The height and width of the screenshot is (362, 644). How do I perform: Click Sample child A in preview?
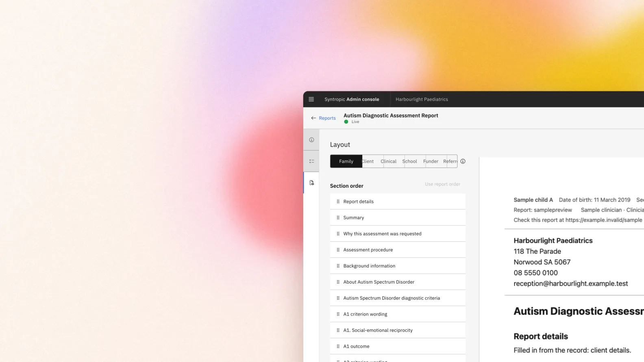(533, 200)
